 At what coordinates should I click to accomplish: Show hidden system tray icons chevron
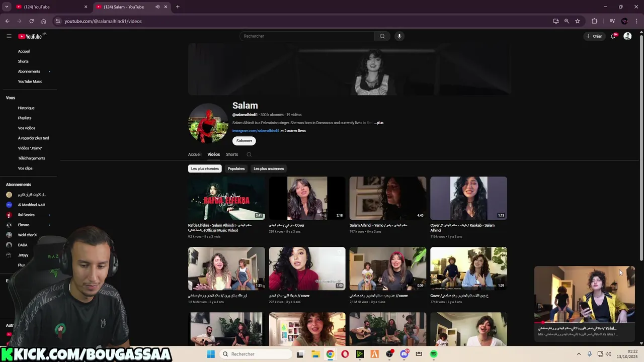pyautogui.click(x=579, y=354)
